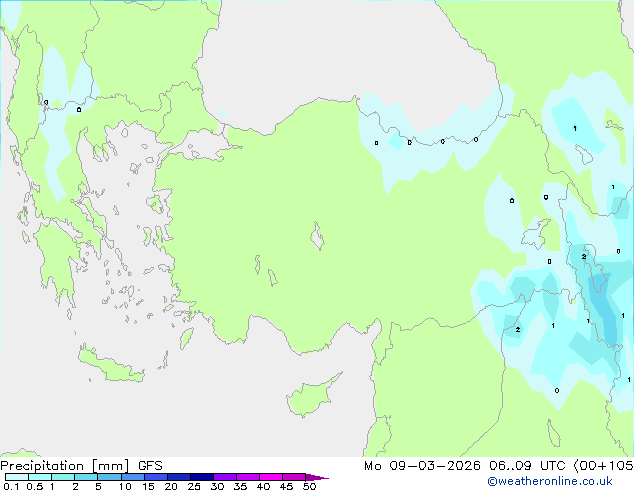This screenshot has height=490, width=634.
Task: Click the legend label "40"
Action: tap(263, 486)
